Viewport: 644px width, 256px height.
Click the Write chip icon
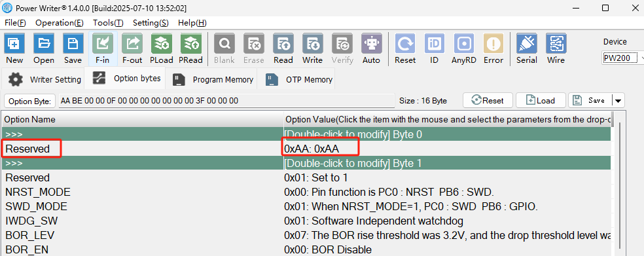point(313,43)
